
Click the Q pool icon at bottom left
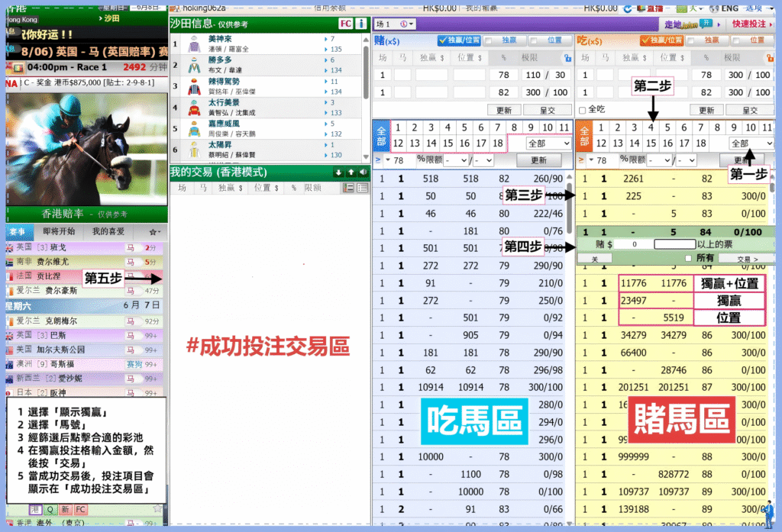pyautogui.click(x=50, y=510)
